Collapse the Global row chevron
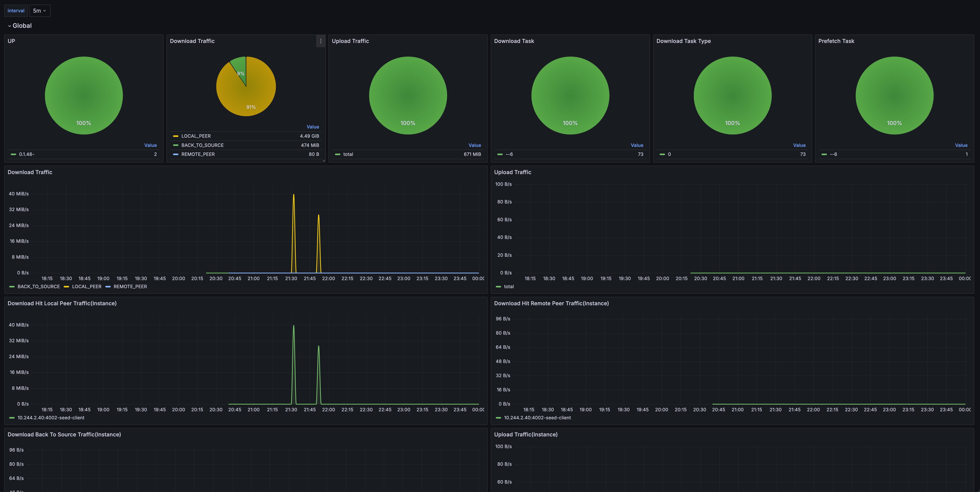The height and width of the screenshot is (492, 980). (10, 26)
